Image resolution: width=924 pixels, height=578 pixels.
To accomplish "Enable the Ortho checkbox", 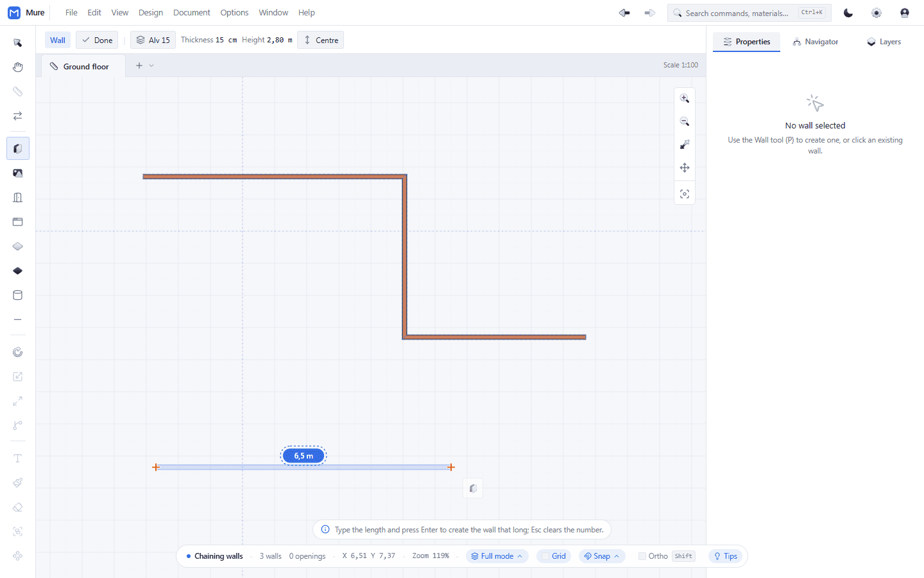I will (642, 556).
